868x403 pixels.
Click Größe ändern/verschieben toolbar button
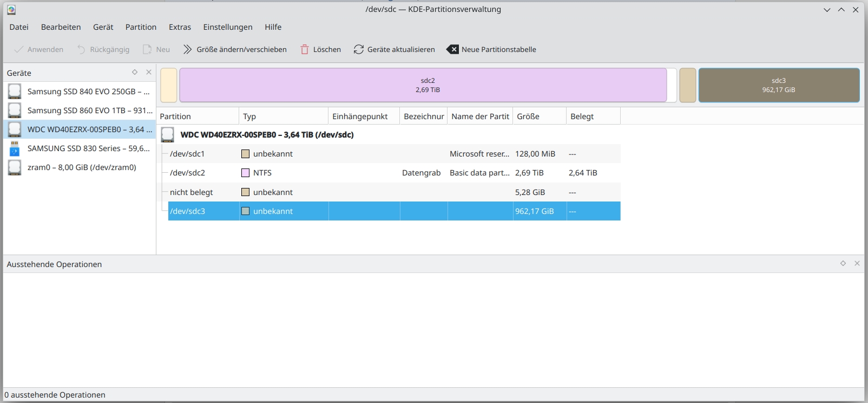coord(235,49)
